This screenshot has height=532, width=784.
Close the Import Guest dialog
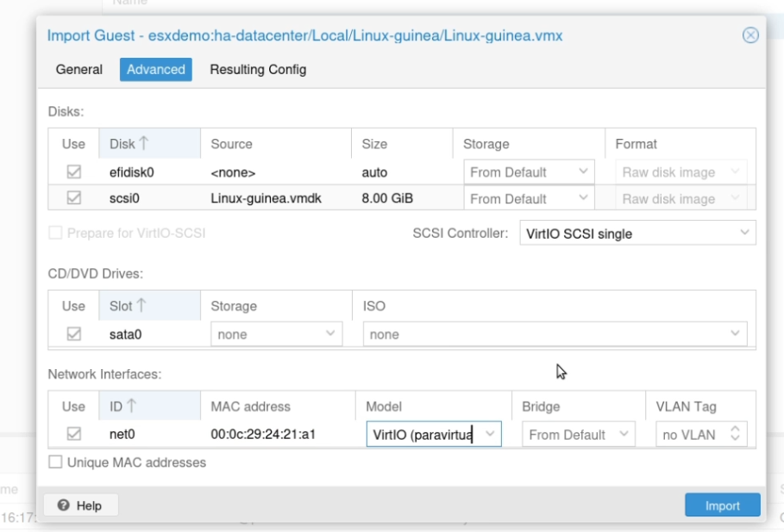coord(750,35)
